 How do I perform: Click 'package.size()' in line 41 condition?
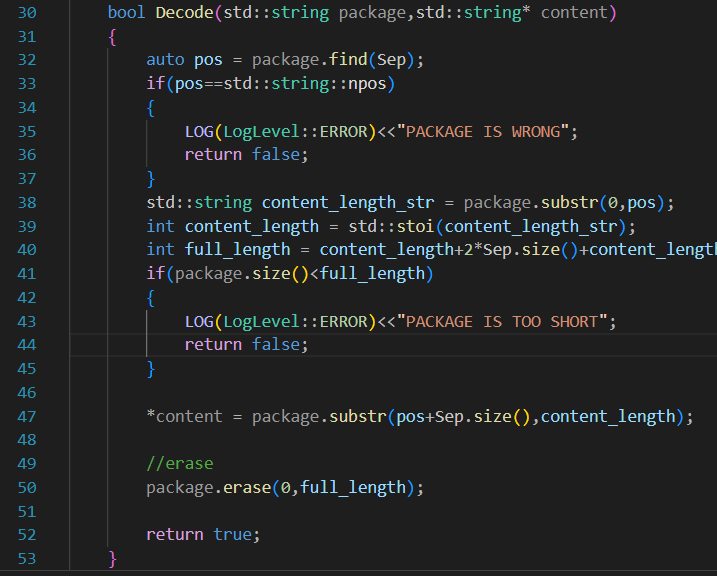tap(242, 274)
